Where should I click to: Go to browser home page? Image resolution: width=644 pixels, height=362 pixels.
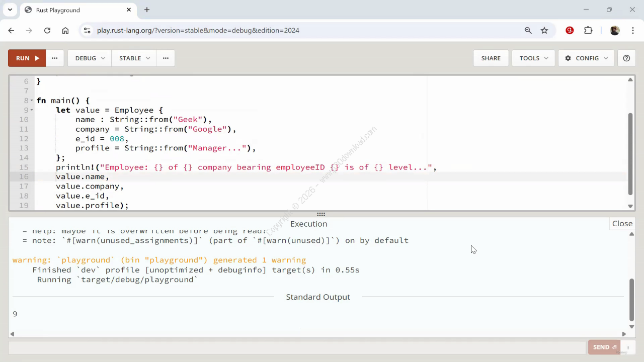coord(65,30)
